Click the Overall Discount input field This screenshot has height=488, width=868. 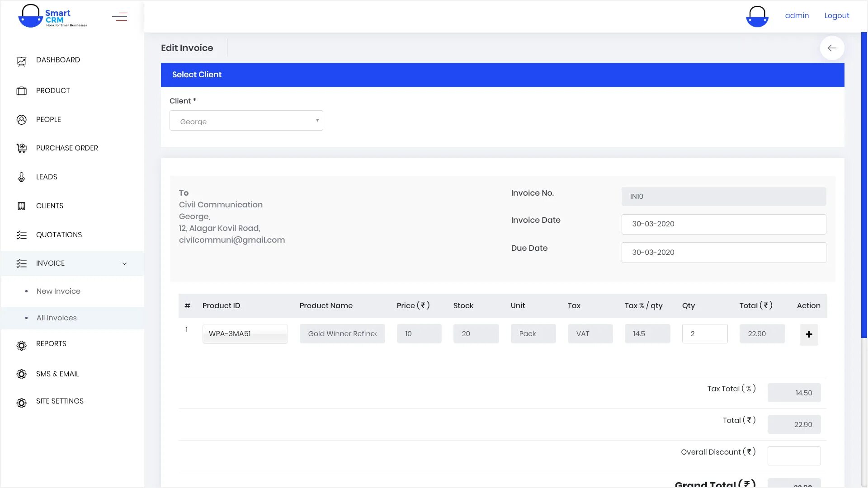click(794, 456)
